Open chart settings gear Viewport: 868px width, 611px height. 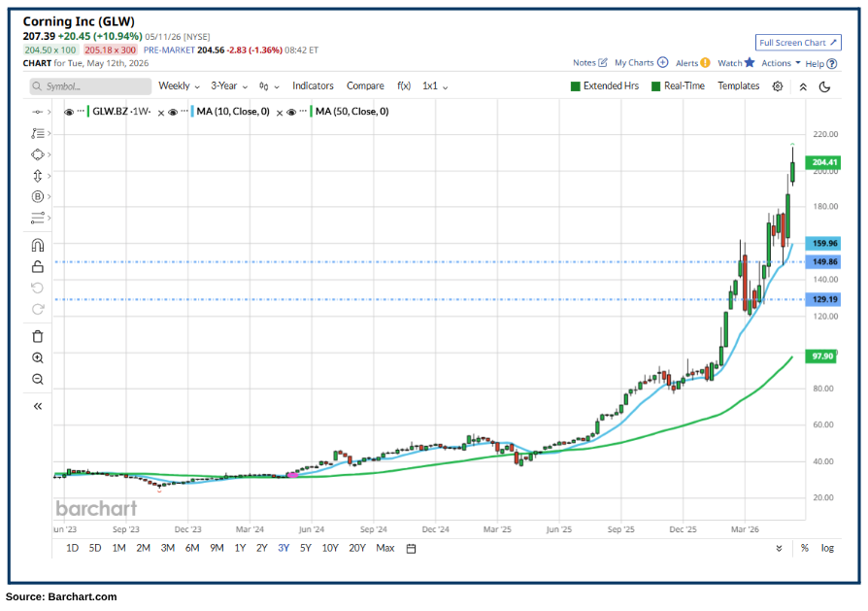tap(778, 86)
